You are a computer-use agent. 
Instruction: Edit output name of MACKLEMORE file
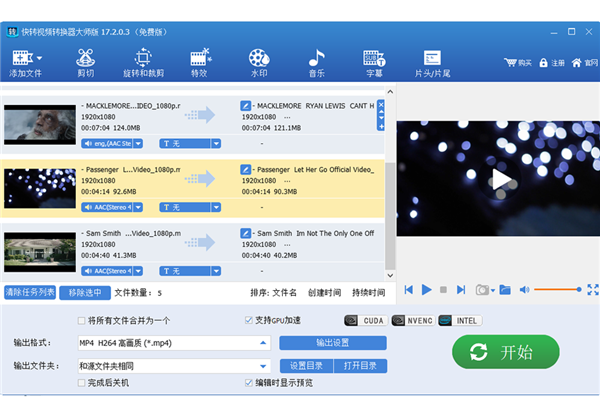pyautogui.click(x=245, y=105)
